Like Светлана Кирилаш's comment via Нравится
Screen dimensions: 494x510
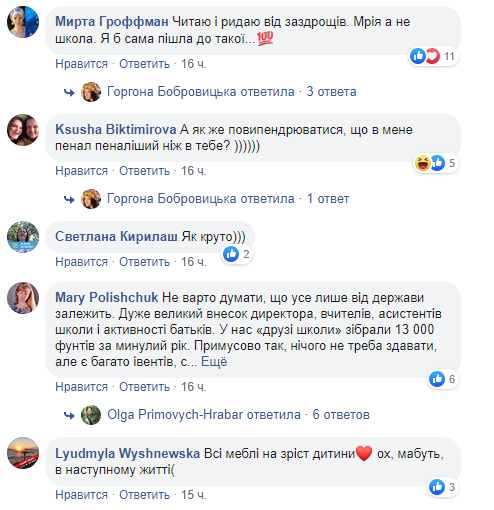(x=82, y=262)
